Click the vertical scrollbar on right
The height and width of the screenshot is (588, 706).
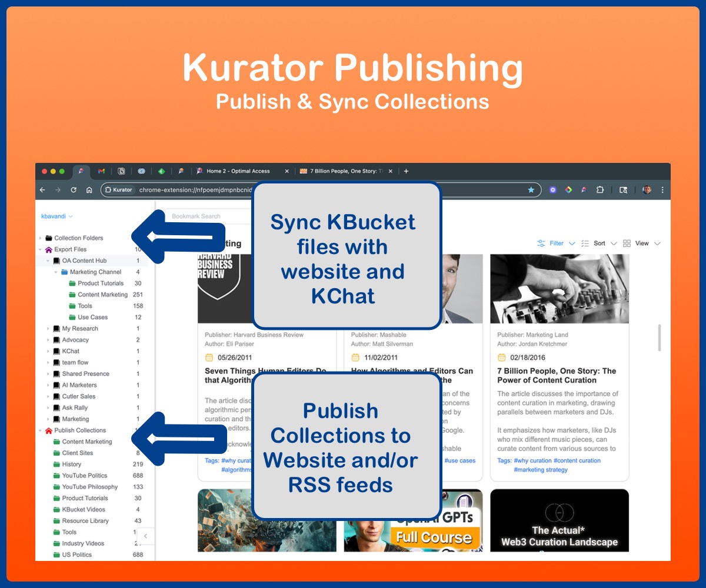[x=659, y=338]
